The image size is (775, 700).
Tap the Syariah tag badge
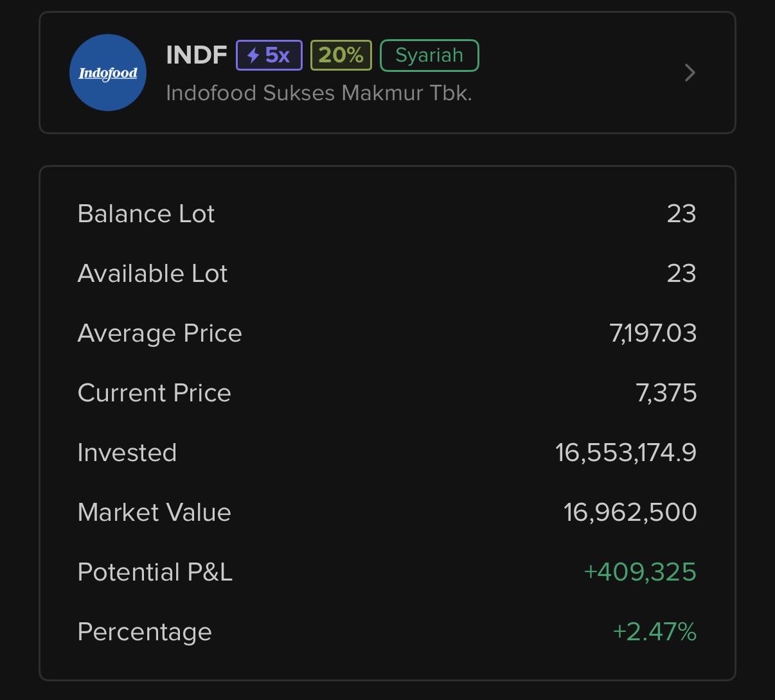[x=429, y=55]
